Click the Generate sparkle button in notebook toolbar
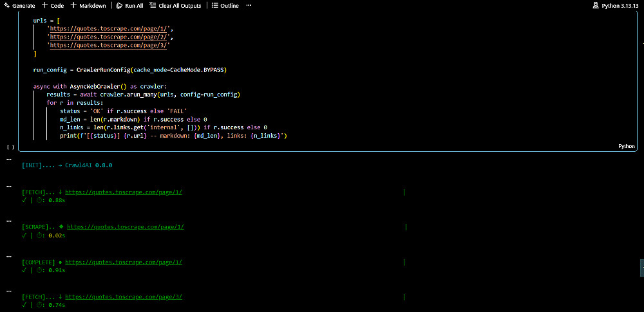This screenshot has width=644, height=312. pyautogui.click(x=19, y=6)
